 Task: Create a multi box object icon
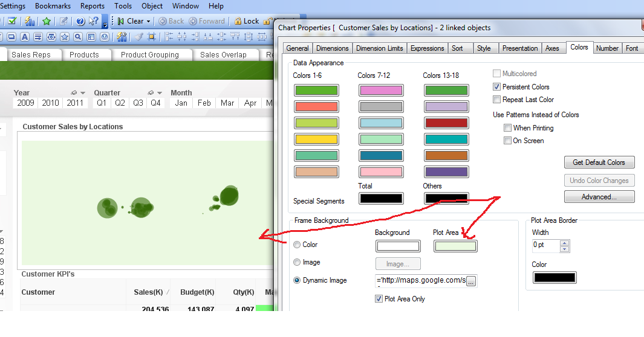(37, 37)
